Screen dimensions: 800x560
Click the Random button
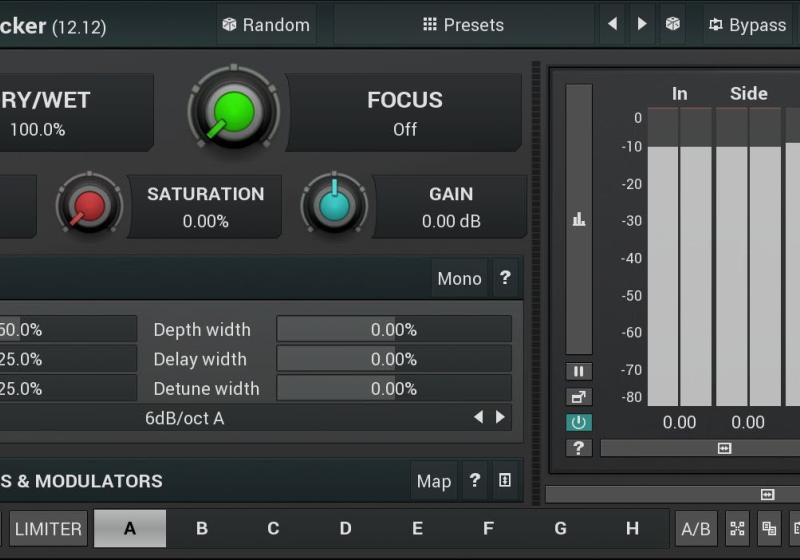pyautogui.click(x=266, y=24)
